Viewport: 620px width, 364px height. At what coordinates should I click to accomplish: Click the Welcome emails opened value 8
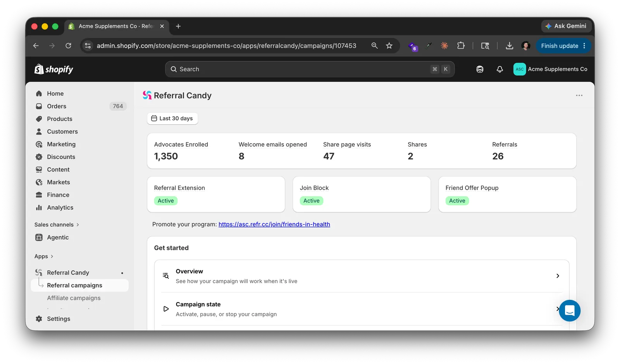[x=241, y=156]
